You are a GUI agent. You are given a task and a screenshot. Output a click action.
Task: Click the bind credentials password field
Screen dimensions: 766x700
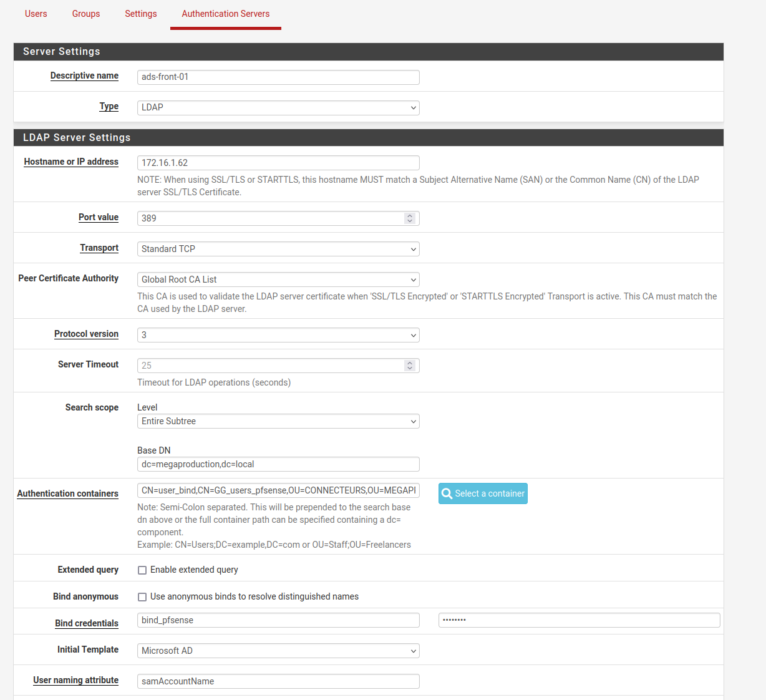coord(579,620)
